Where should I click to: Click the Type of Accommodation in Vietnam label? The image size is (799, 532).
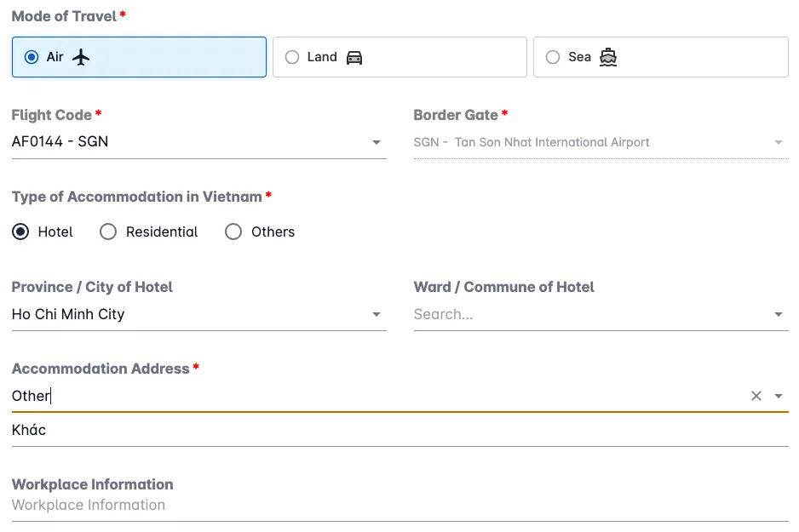[x=136, y=197]
